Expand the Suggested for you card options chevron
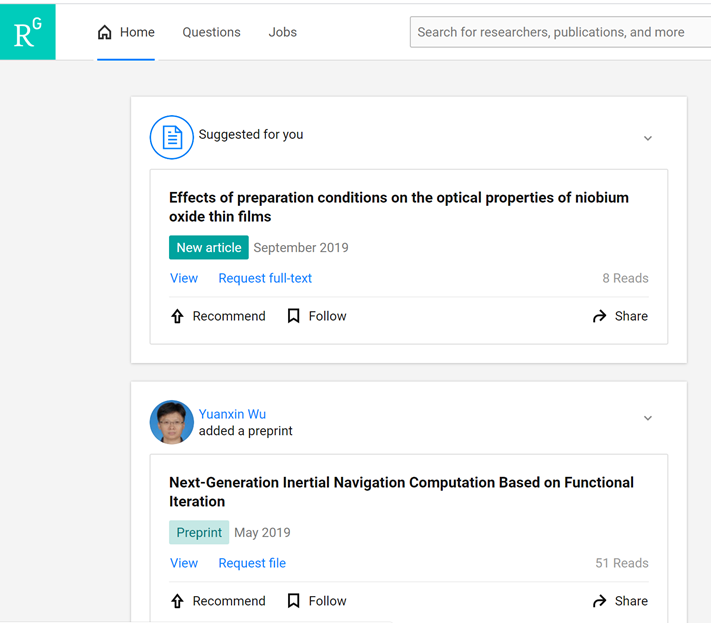Image resolution: width=711 pixels, height=623 pixels. pyautogui.click(x=648, y=138)
